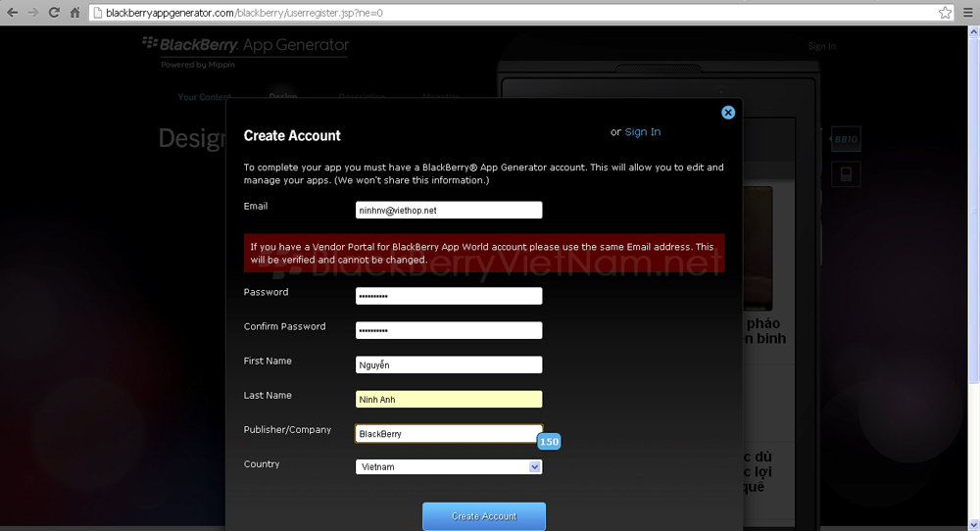The image size is (980, 531).
Task: Select the legacy phone preview icon
Action: point(846,174)
